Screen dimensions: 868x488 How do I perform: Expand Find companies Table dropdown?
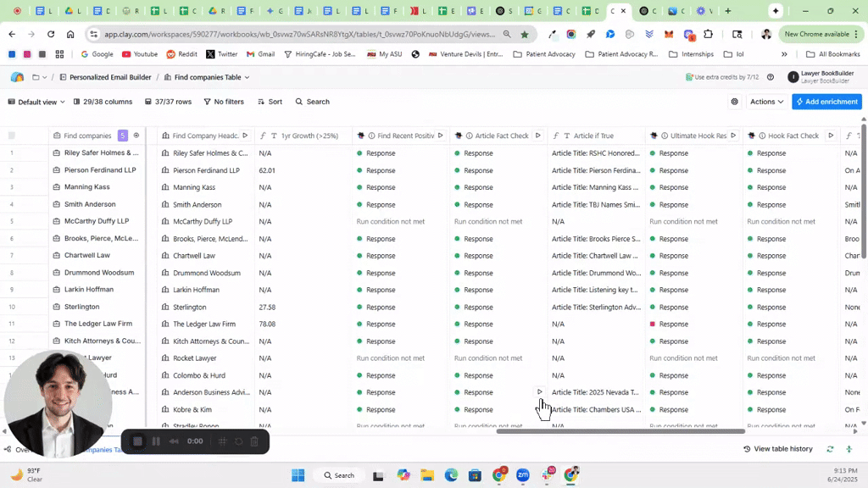(x=208, y=77)
